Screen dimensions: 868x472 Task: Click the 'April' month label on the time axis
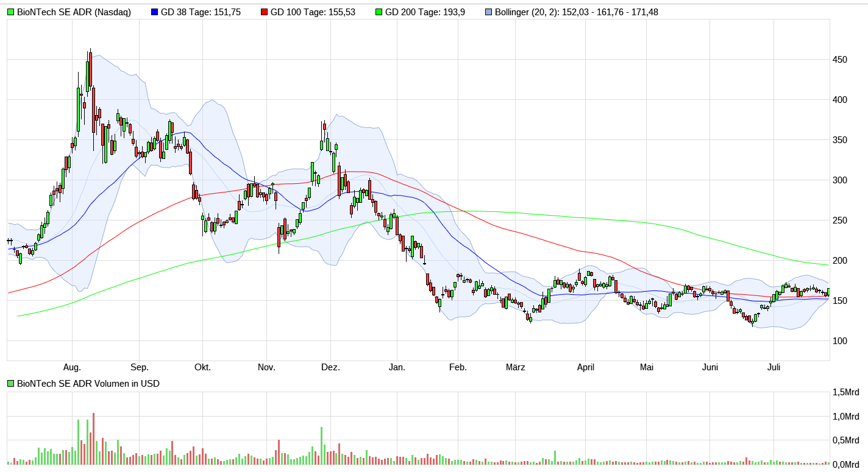coord(586,367)
